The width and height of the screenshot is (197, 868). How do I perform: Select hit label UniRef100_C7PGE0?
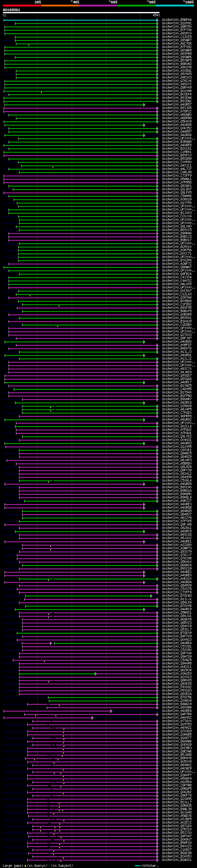click(x=176, y=413)
